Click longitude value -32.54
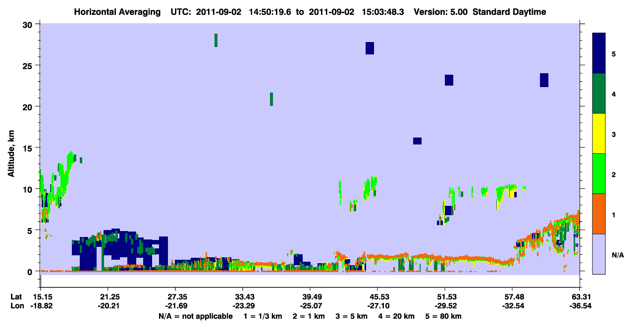Viewport: 644px width, 330px height. pos(512,306)
